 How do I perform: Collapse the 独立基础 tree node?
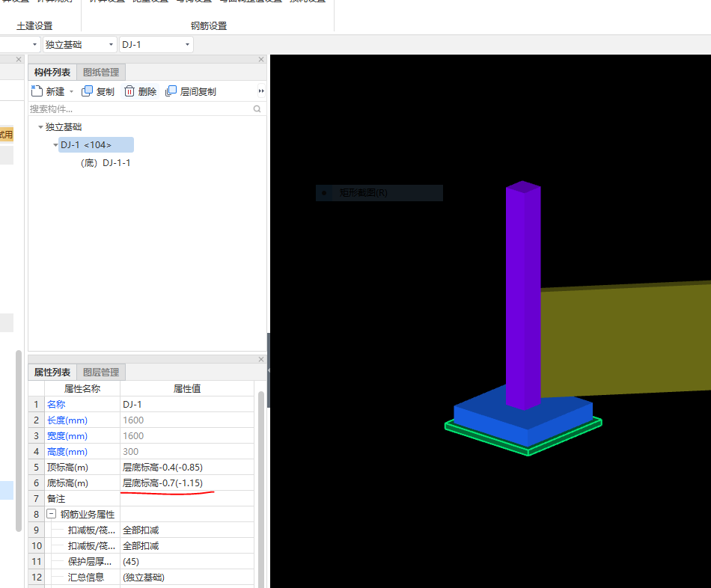[40, 127]
